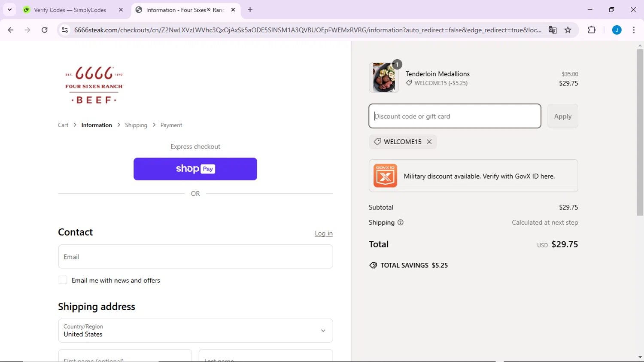This screenshot has height=362, width=644.
Task: Close the Verify Codes SimplyCodes tab
Action: click(x=121, y=10)
